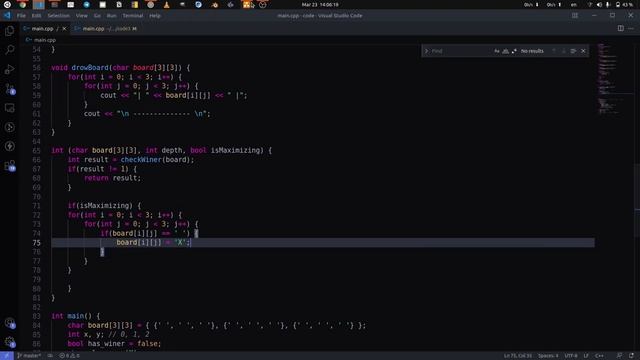Viewport: 640px width, 360px height.
Task: Select C++ language mode in status bar
Action: [x=599, y=356]
